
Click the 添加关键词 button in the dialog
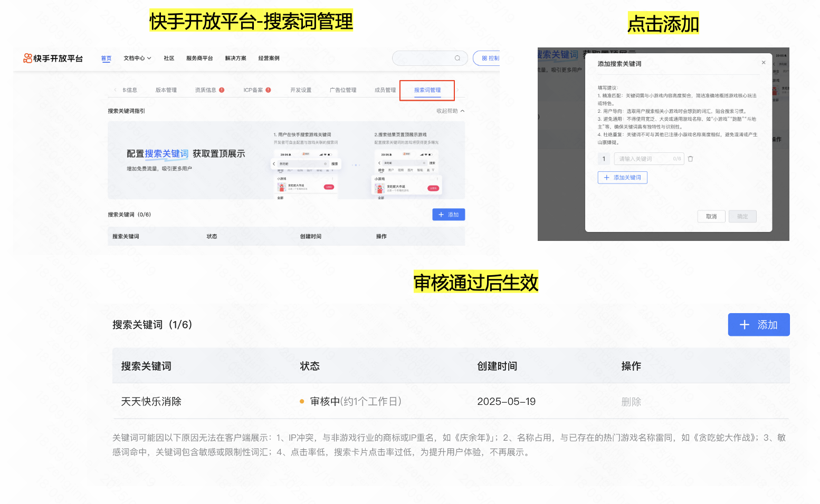pyautogui.click(x=623, y=178)
